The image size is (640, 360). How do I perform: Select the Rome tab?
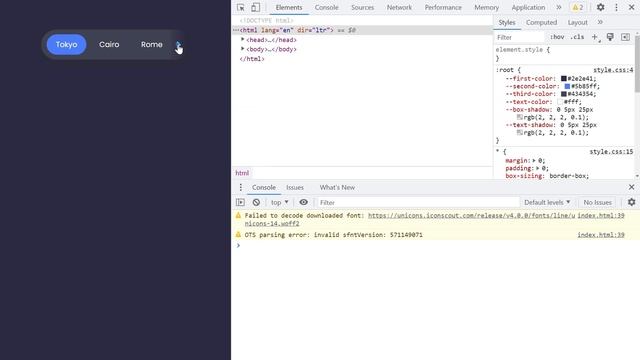tap(151, 44)
